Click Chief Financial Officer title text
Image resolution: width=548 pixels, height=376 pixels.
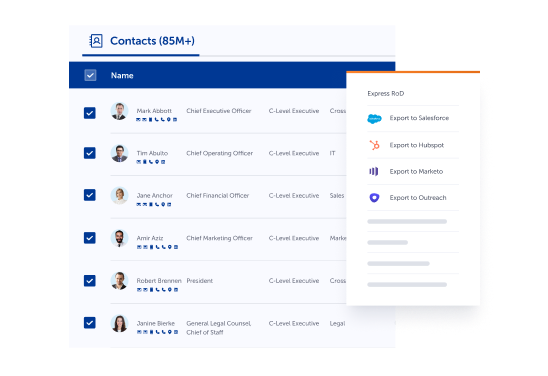[217, 195]
